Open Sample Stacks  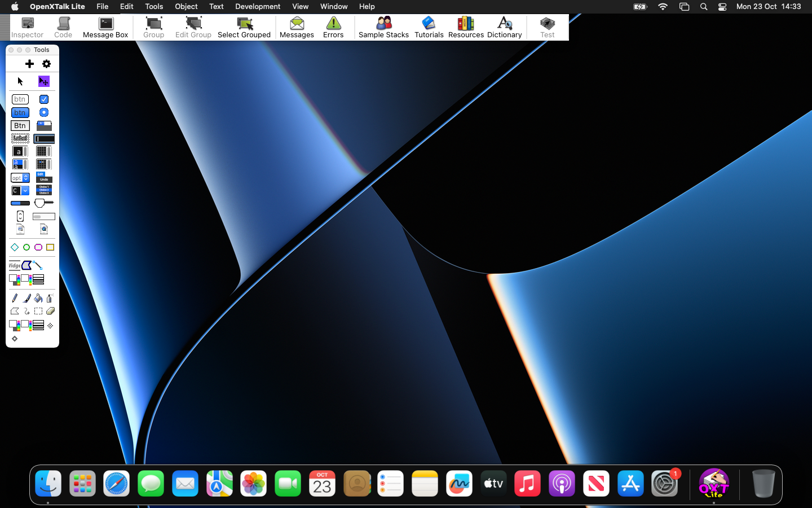(x=383, y=28)
